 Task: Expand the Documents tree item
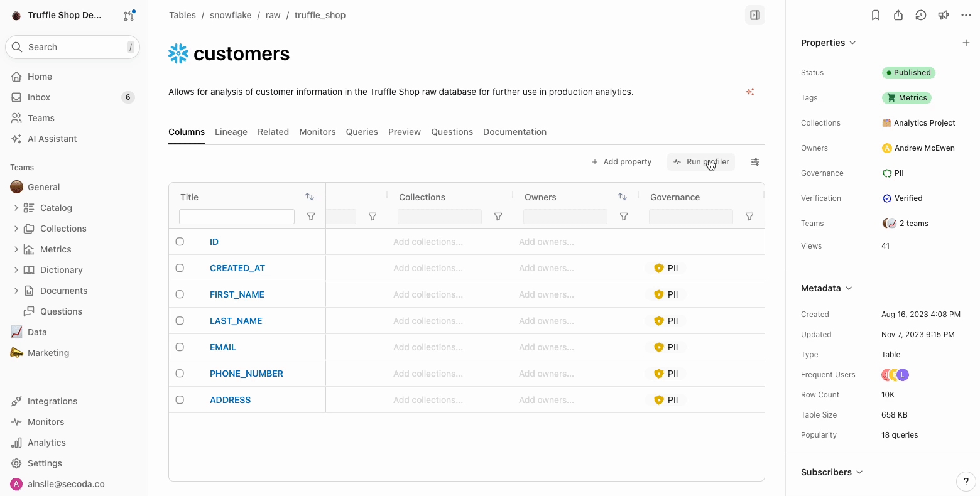tap(16, 291)
